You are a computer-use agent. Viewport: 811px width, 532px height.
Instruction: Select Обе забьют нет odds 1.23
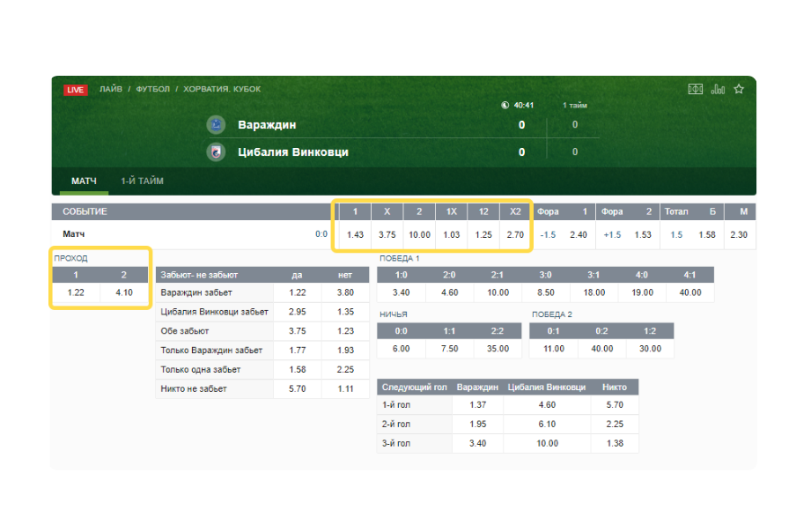[x=345, y=331]
